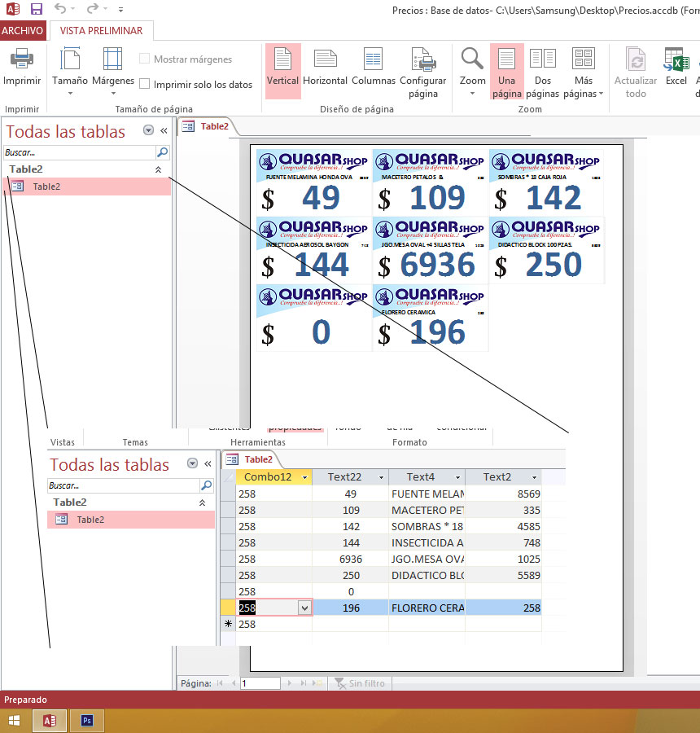The width and height of the screenshot is (700, 733).
Task: Click the search magnifier icon beside the print preview
Action: (162, 152)
